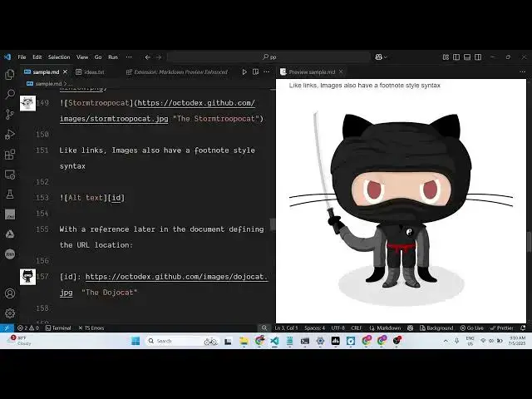Click Background in status bar
This screenshot has width=532, height=399.
[x=436, y=328]
